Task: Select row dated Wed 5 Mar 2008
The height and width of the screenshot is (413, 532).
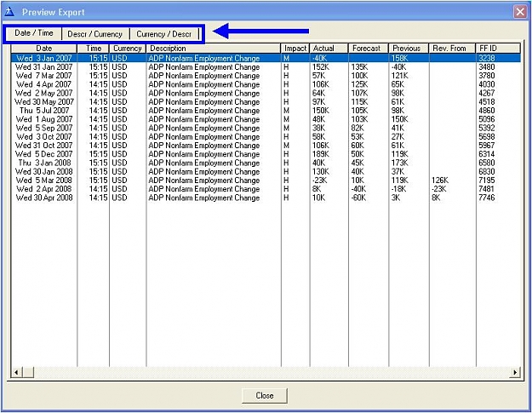Action: click(266, 181)
